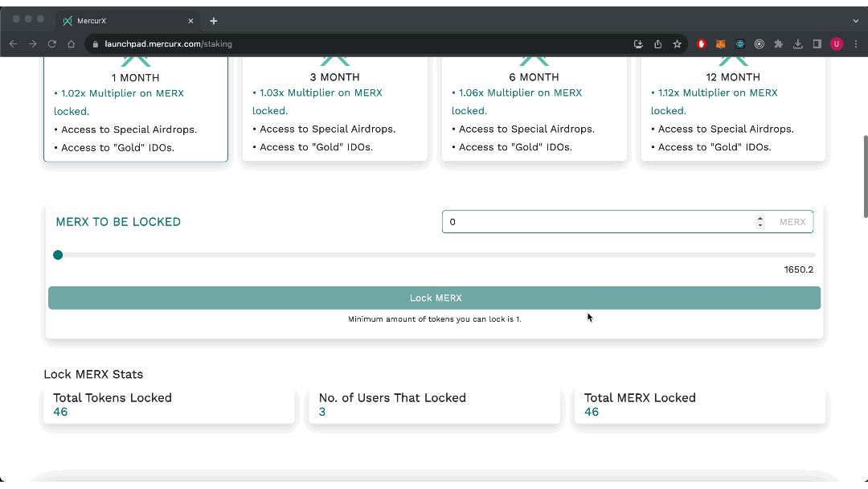Click the middle of the lock amount slider track

pos(435,255)
